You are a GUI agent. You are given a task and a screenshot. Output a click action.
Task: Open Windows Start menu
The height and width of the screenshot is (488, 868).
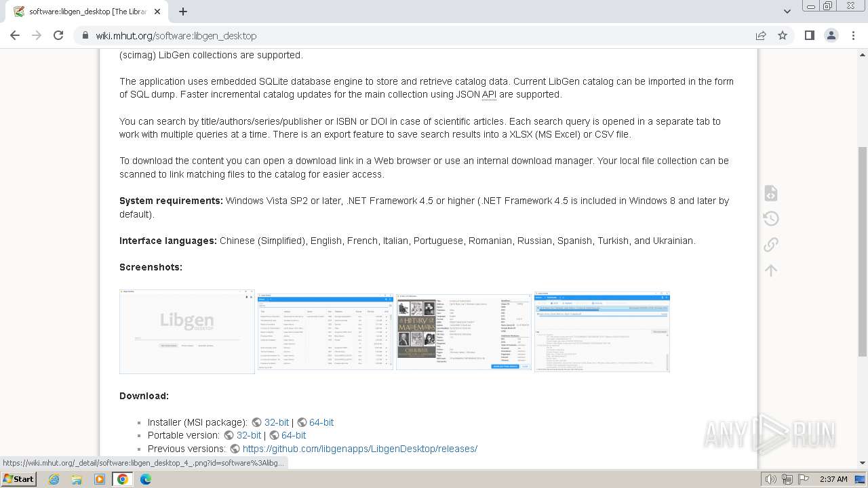tap(18, 479)
